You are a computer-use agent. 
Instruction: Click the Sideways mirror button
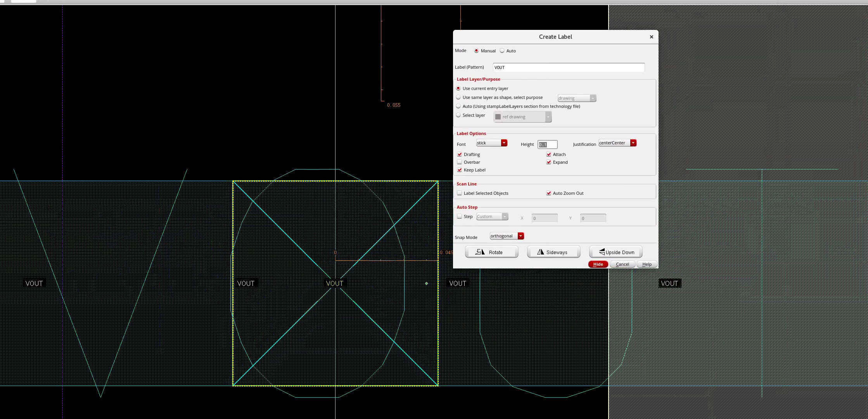pos(553,252)
